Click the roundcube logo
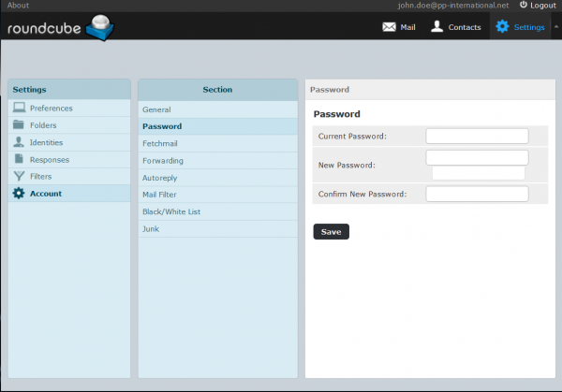Viewport: 562px width, 392px height. pyautogui.click(x=60, y=29)
